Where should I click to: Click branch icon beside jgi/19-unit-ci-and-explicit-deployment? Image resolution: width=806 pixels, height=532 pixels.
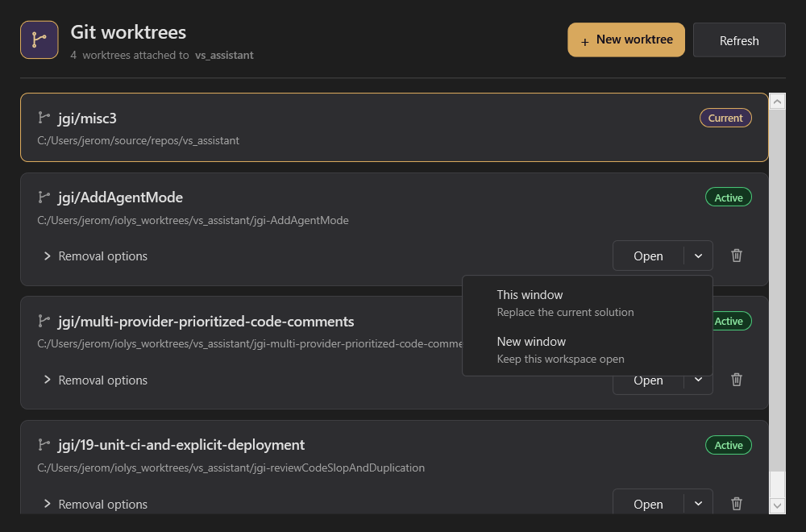tap(44, 445)
